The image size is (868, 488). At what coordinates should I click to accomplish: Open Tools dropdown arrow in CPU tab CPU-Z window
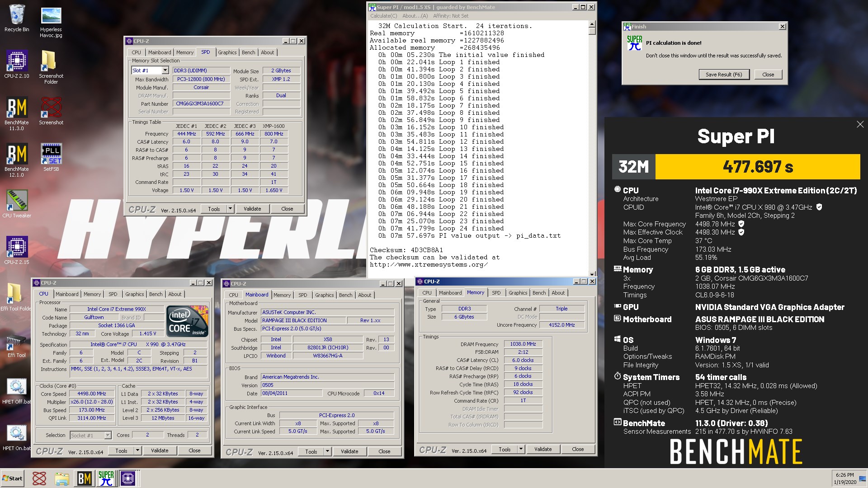(x=137, y=450)
